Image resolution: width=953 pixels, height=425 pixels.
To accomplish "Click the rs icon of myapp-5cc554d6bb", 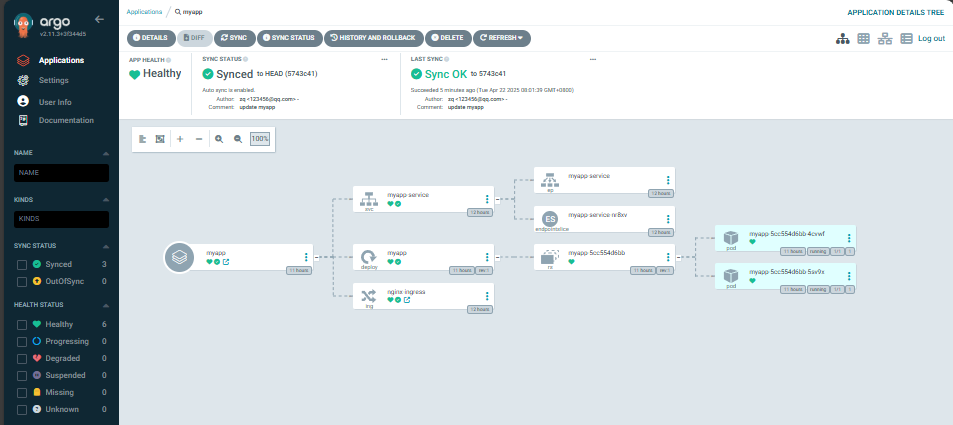I will [550, 257].
